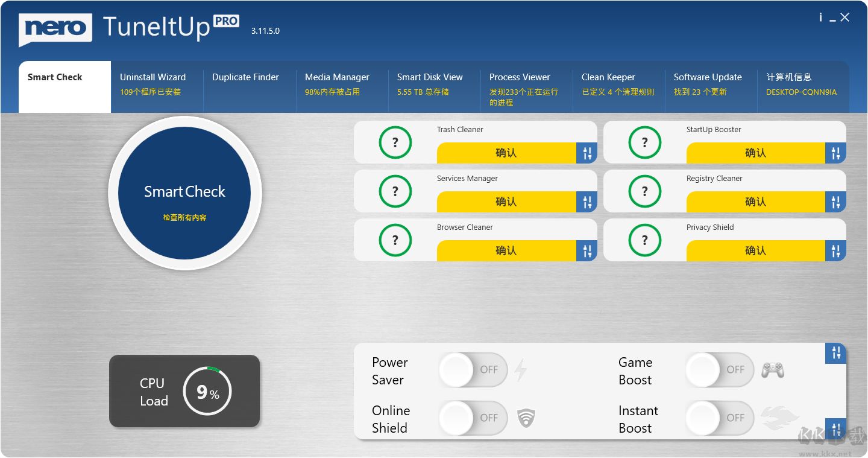Open Privacy Shield settings sliders icon

pyautogui.click(x=835, y=251)
